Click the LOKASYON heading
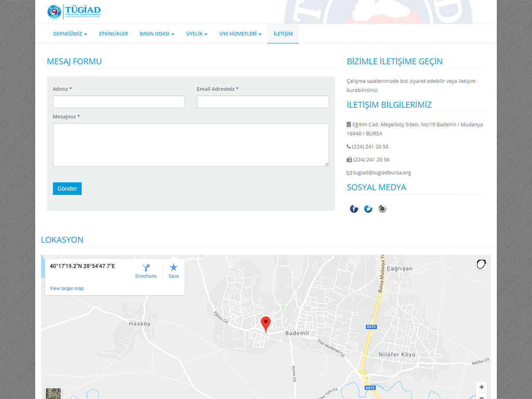Viewport: 532px width, 399px height. pyautogui.click(x=62, y=240)
